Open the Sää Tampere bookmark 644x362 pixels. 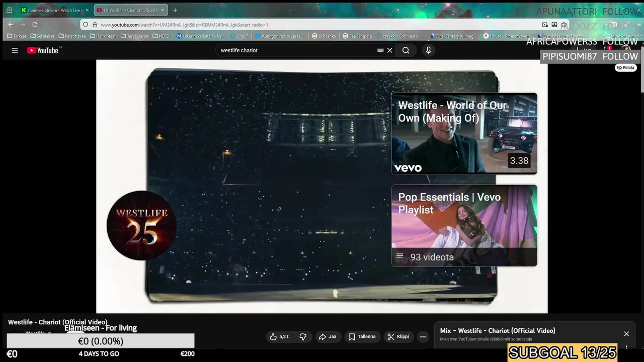point(358,36)
